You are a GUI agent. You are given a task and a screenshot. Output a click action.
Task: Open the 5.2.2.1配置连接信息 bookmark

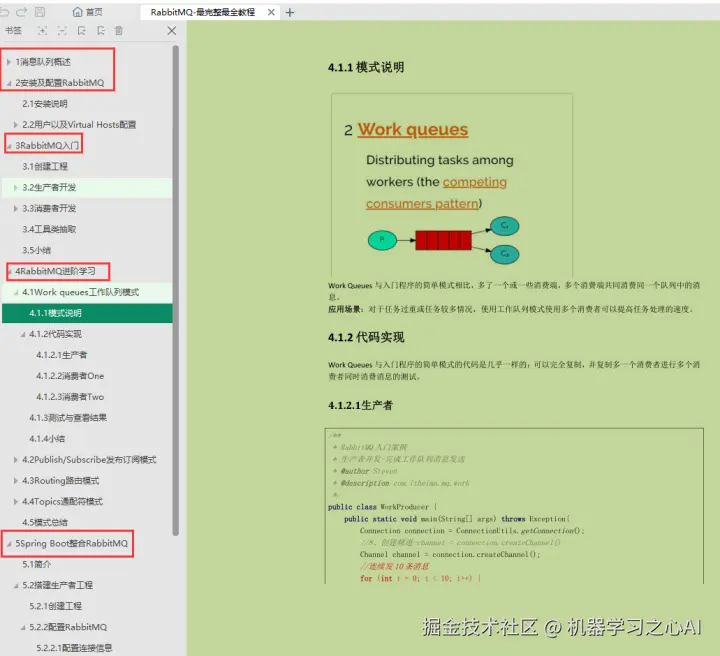(x=74, y=648)
